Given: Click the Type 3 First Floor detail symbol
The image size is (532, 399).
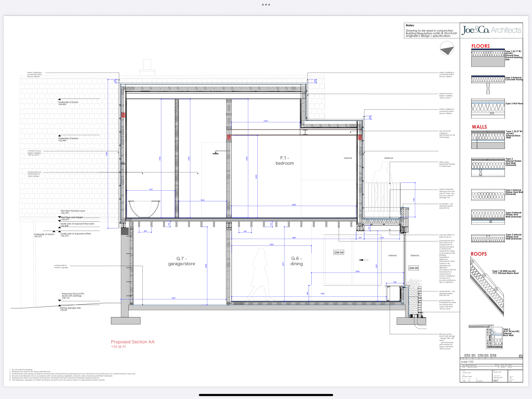Looking at the screenshot, I should click(x=488, y=108).
